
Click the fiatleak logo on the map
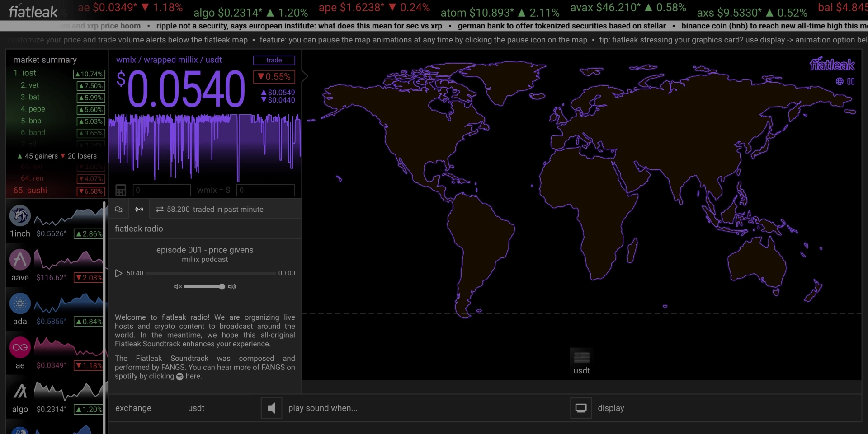(832, 65)
